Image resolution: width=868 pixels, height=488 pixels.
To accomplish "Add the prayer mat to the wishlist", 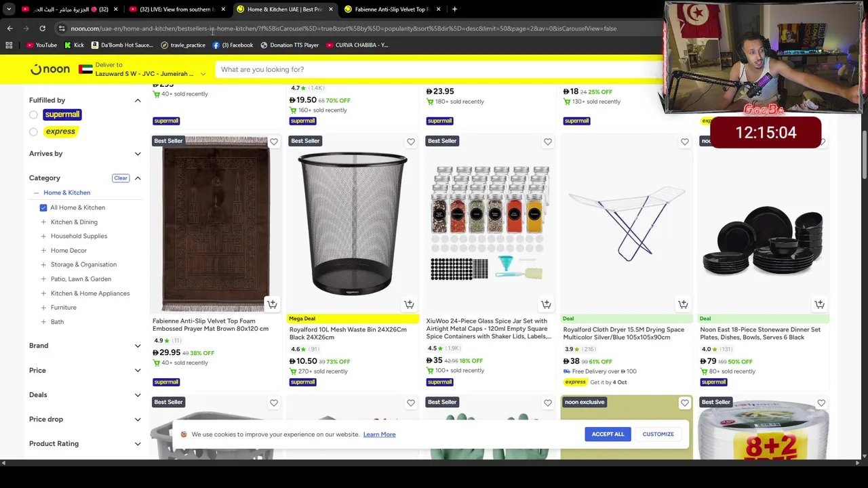I will (274, 142).
